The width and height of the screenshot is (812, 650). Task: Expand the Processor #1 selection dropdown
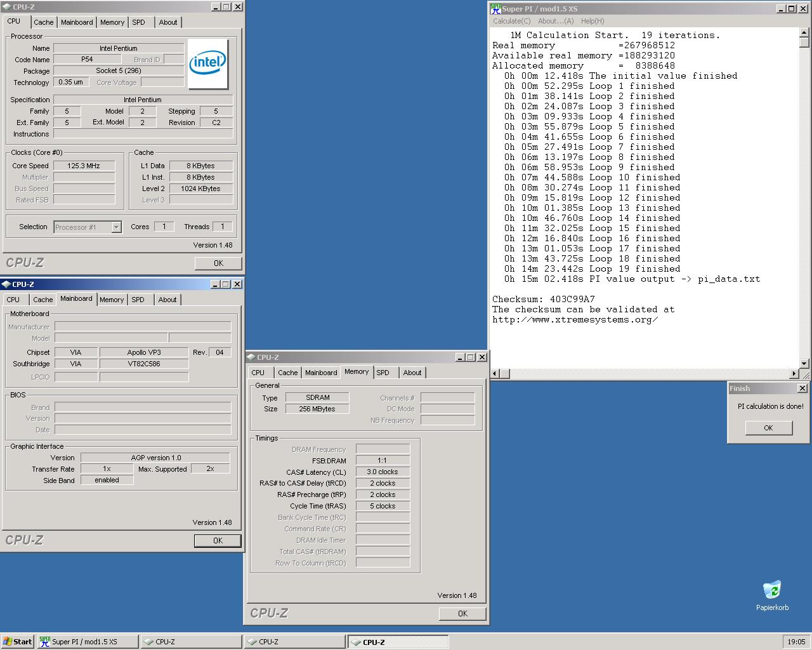[116, 227]
